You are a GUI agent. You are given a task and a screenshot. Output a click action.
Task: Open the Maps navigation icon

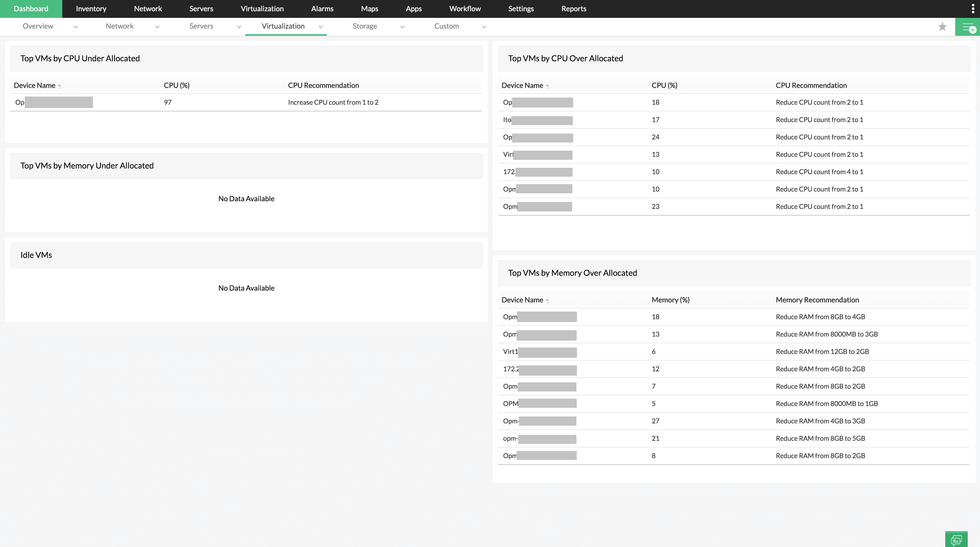pyautogui.click(x=369, y=8)
